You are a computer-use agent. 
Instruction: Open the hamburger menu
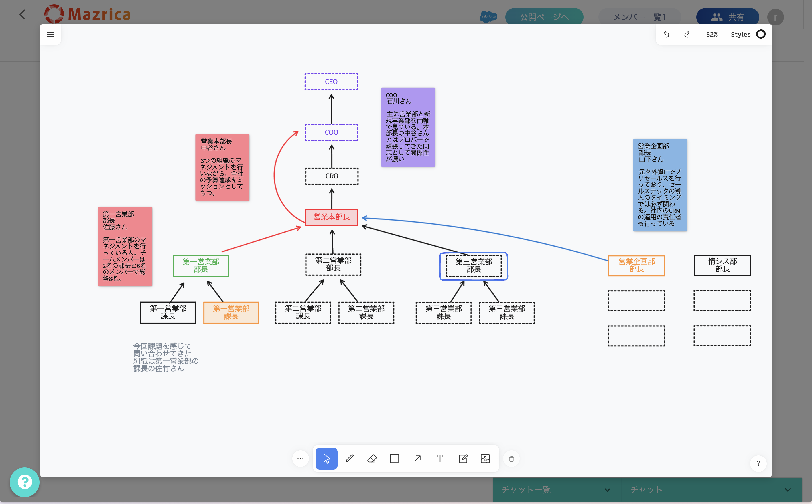pos(51,34)
